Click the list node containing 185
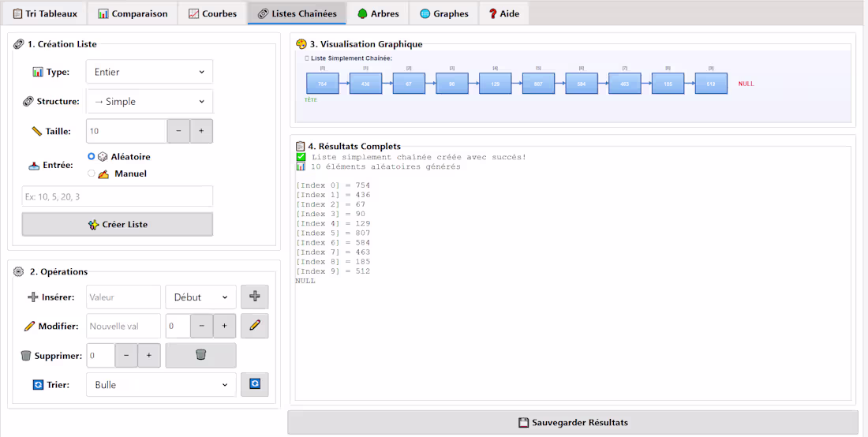The height and width of the screenshot is (437, 868). [x=668, y=84]
